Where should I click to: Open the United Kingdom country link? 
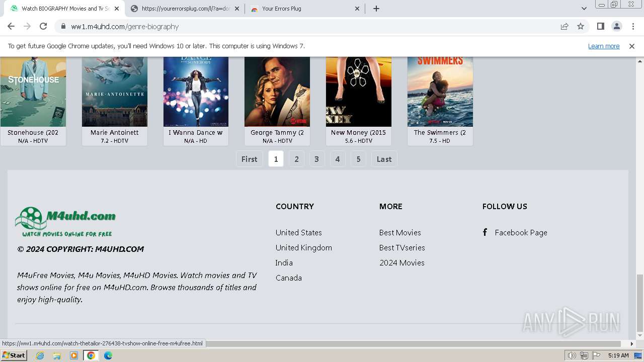304,248
